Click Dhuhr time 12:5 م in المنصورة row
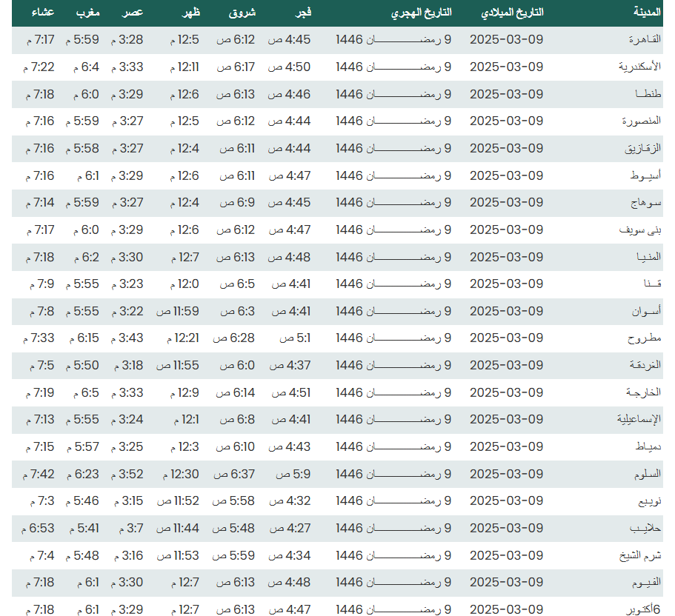 184,121
